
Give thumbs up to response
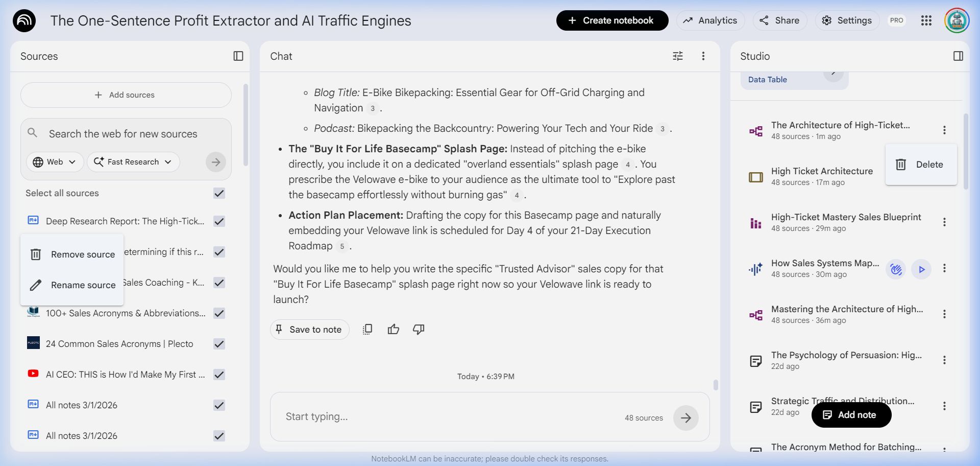[x=393, y=330]
